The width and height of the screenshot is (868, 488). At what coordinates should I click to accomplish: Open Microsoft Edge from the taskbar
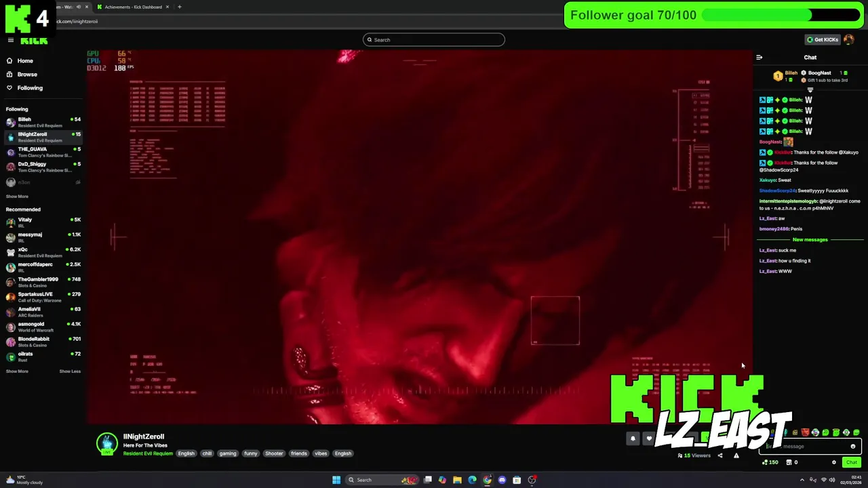click(x=472, y=480)
